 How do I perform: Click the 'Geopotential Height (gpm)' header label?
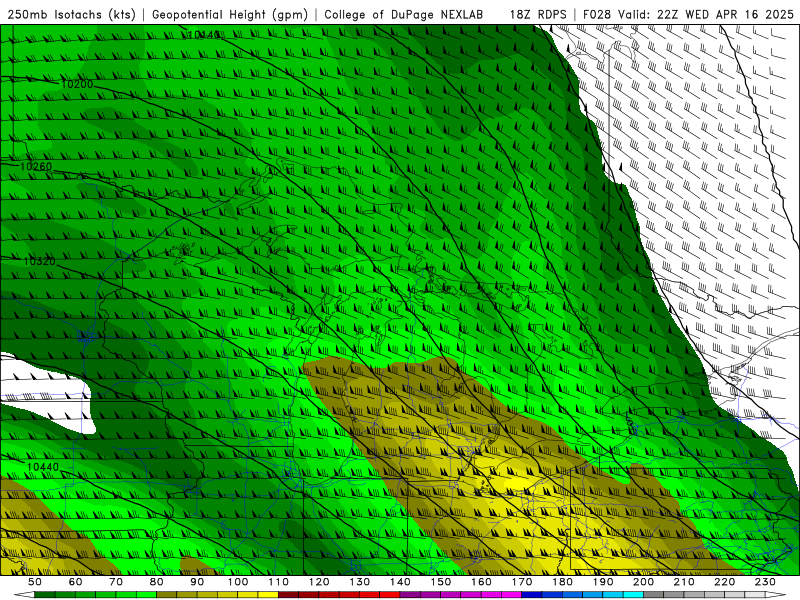(230, 14)
